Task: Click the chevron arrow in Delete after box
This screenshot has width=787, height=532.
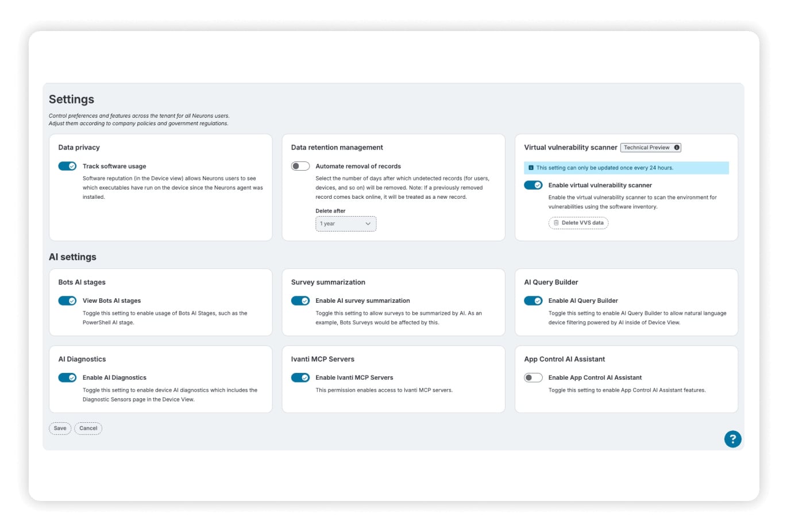Action: [368, 224]
